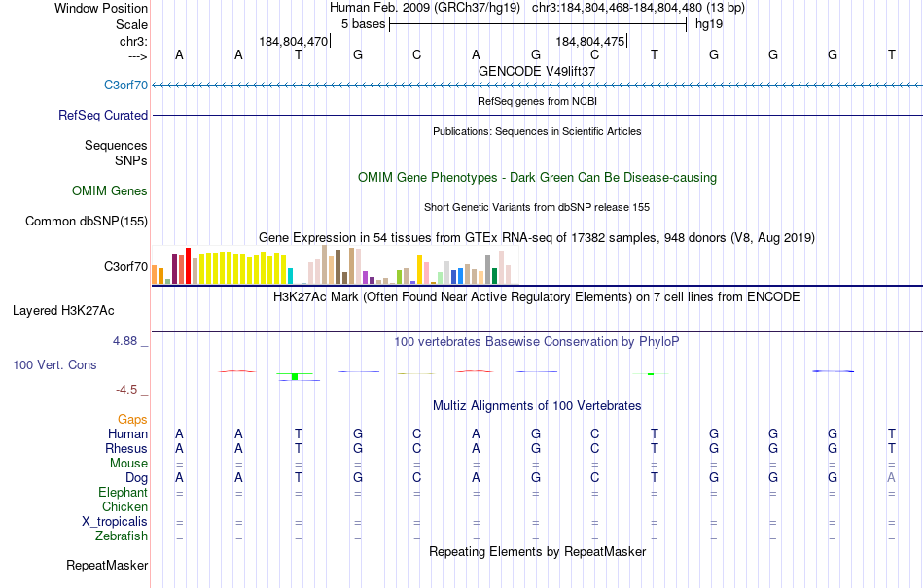Open the OMIM Gene Phenotypes track title
Viewport: 924px width, 588px height.
click(537, 177)
